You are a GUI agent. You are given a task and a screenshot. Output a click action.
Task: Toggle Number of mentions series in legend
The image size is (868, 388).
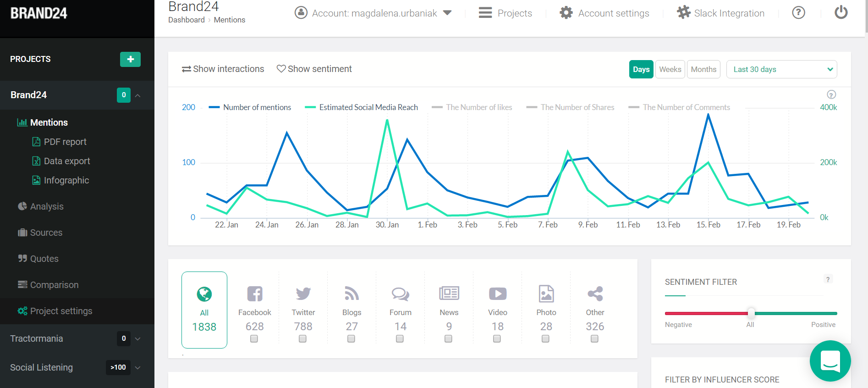click(250, 107)
